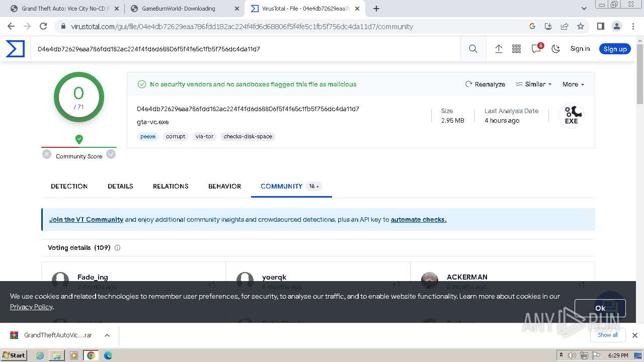The width and height of the screenshot is (644, 362).
Task: Open the DETAILS tab
Action: pyautogui.click(x=120, y=186)
